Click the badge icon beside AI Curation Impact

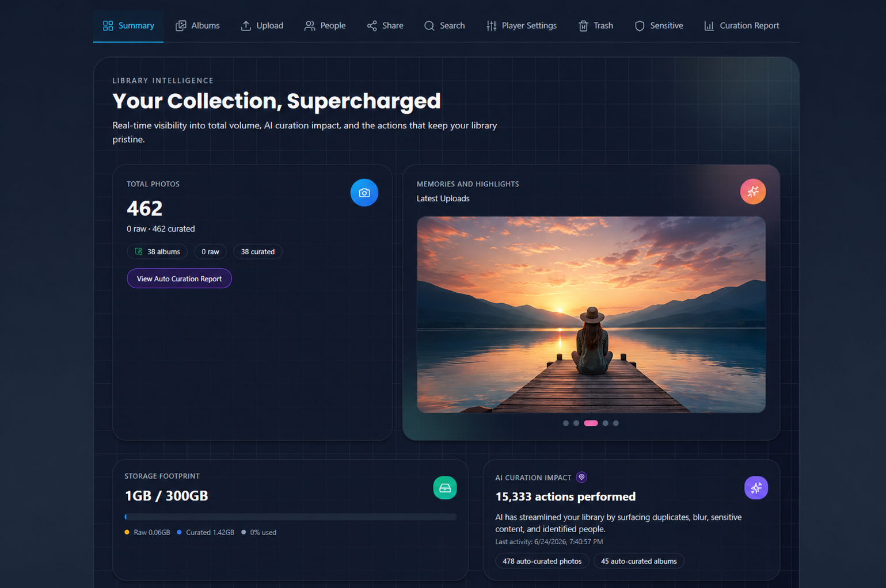(581, 477)
